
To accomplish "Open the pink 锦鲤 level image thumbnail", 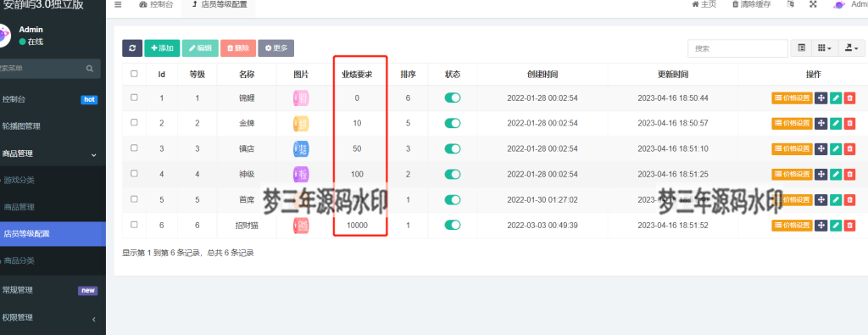I will [x=301, y=98].
